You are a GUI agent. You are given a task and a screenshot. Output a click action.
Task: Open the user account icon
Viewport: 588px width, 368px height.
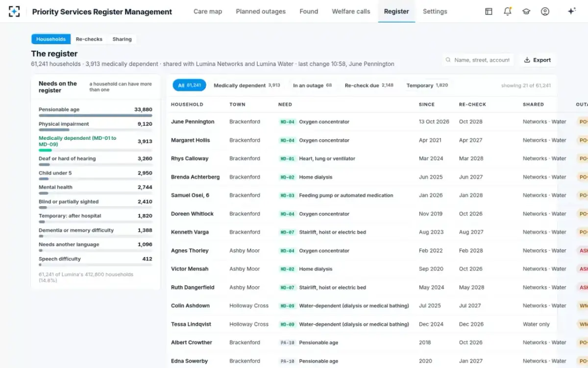point(545,11)
